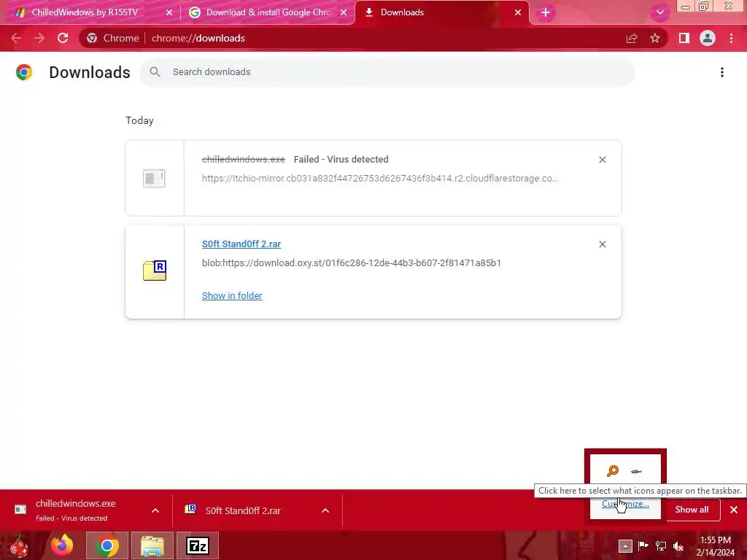Click the Today date heading
747x560 pixels.
(139, 120)
